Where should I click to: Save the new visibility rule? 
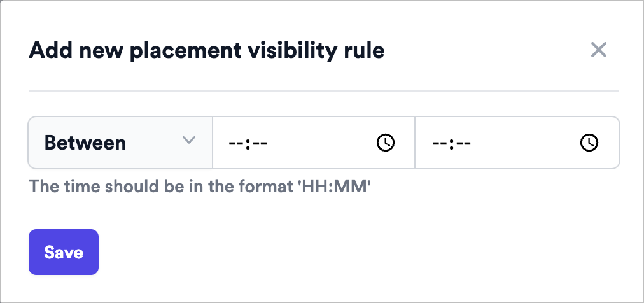pyautogui.click(x=64, y=252)
